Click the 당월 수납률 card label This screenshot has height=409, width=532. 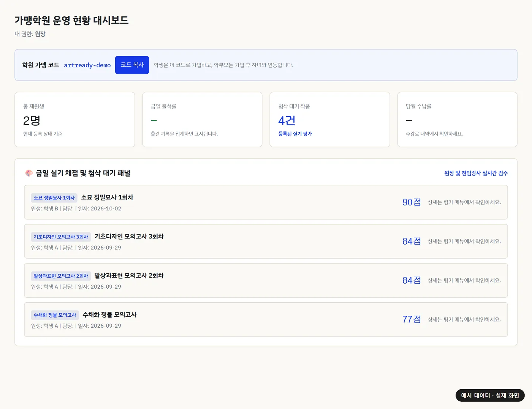click(x=418, y=106)
